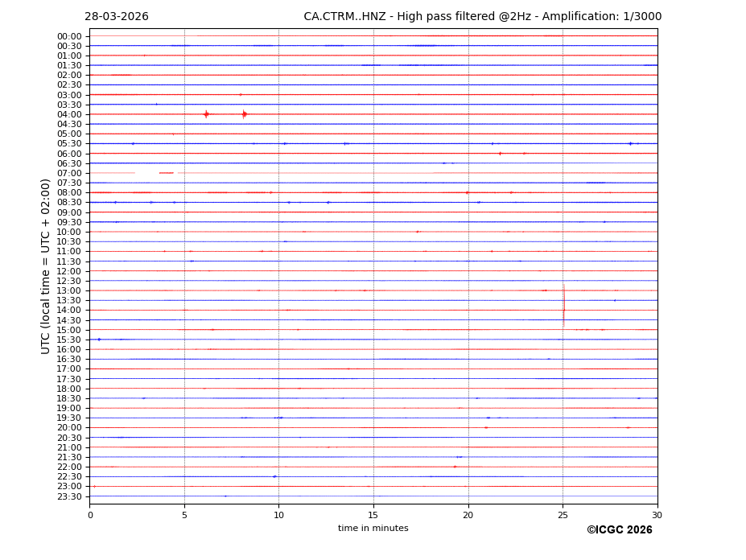Click the large red spike near minute 25
The height and width of the screenshot is (560, 746).
[563, 306]
